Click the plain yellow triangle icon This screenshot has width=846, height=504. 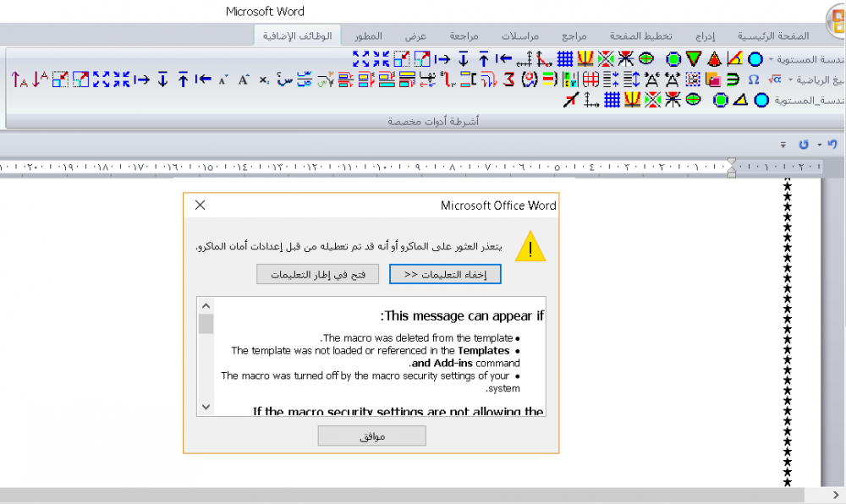(x=740, y=100)
